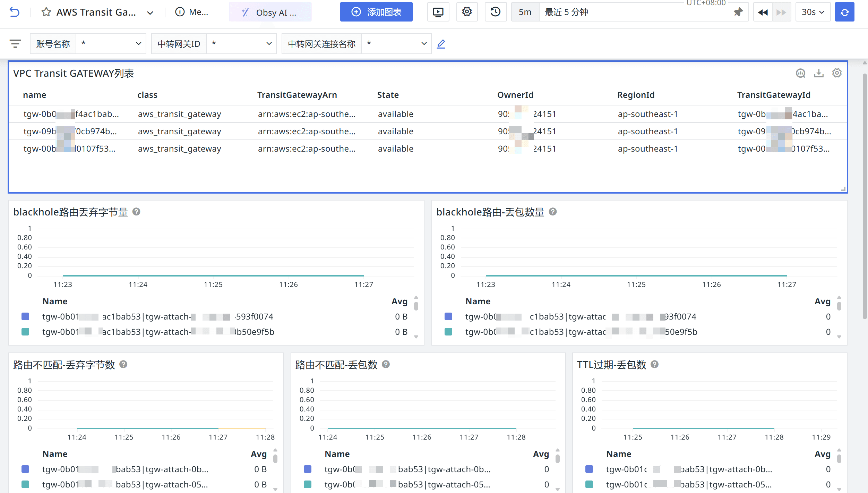
Task: Sort table by State column header
Action: tap(388, 95)
